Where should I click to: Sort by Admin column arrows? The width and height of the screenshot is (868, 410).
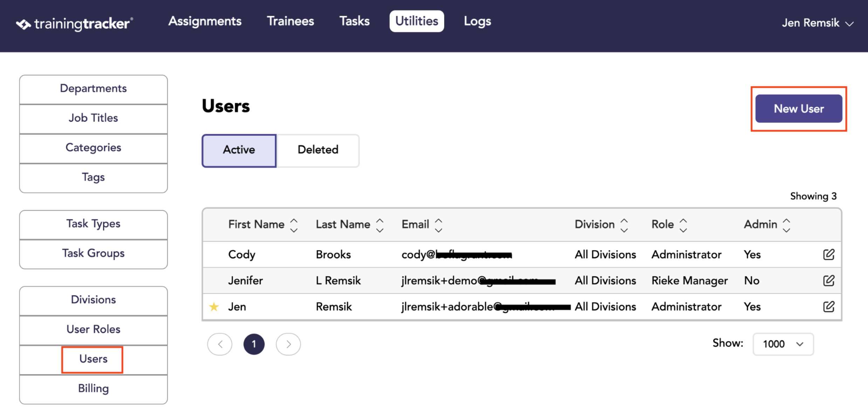pos(786,225)
